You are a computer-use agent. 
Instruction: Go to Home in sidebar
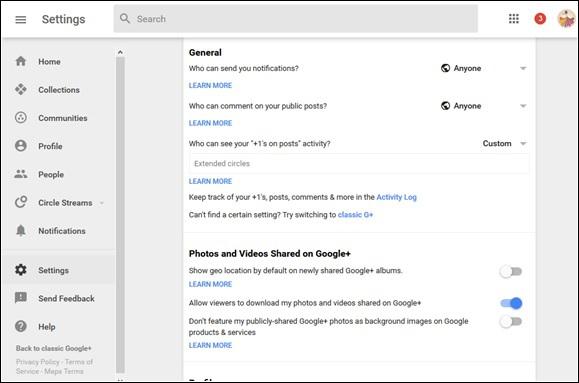point(49,61)
